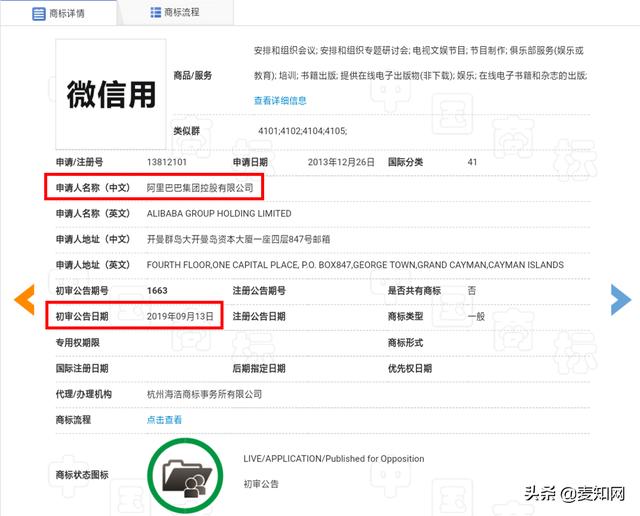Click the 微信用 trademark image

pyautogui.click(x=111, y=94)
